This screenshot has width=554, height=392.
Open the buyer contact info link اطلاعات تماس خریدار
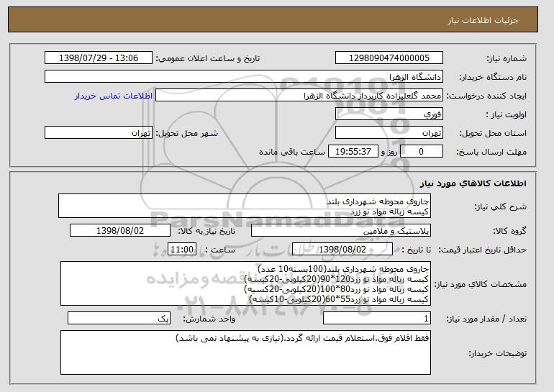(x=114, y=96)
